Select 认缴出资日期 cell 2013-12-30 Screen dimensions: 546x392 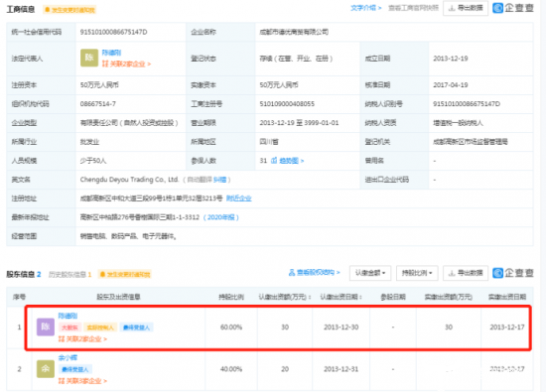click(341, 327)
